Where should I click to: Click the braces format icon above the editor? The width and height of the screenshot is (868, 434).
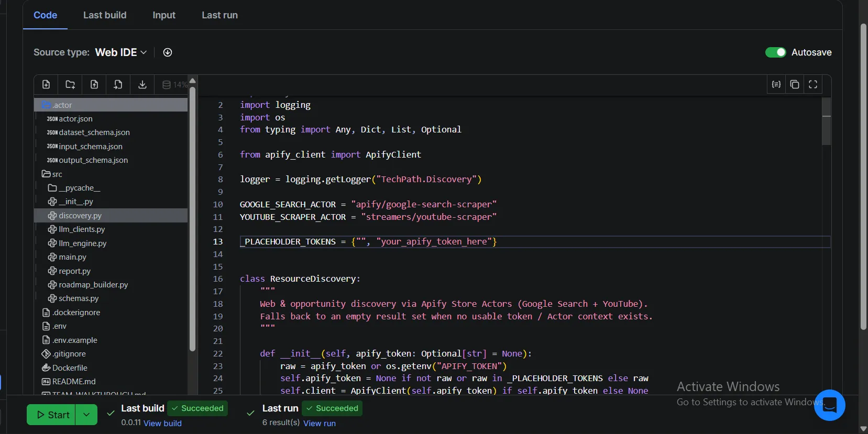[776, 84]
